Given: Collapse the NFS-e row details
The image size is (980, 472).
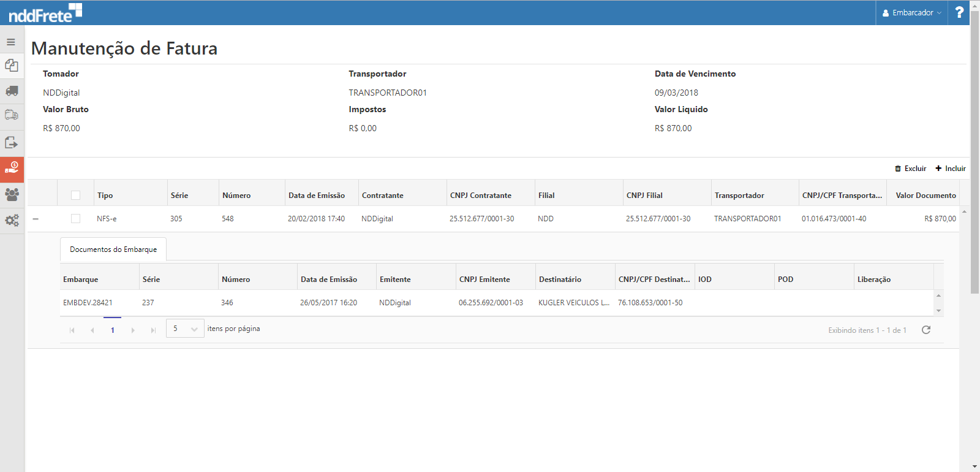Looking at the screenshot, I should pos(36,219).
